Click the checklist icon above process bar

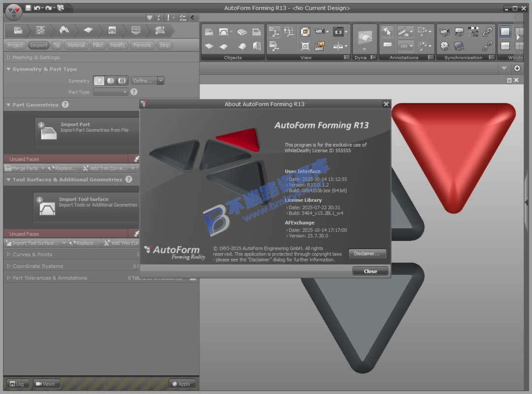[x=183, y=18]
